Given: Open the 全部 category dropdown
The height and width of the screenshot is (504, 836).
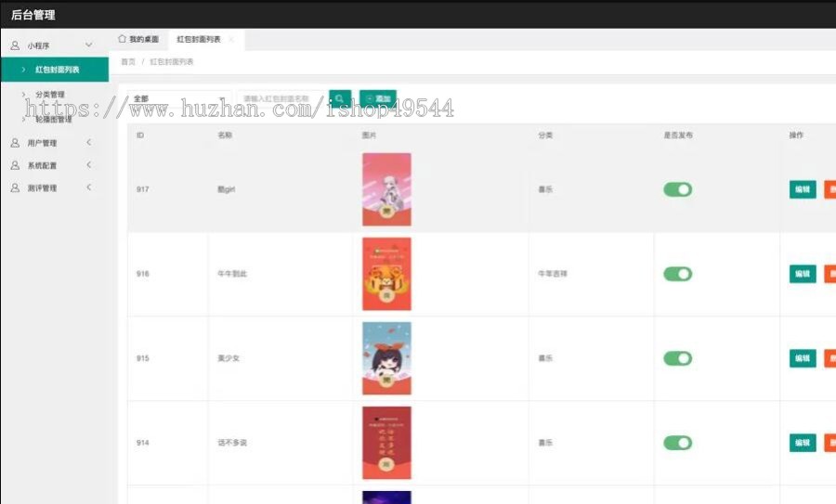Looking at the screenshot, I should [x=178, y=98].
